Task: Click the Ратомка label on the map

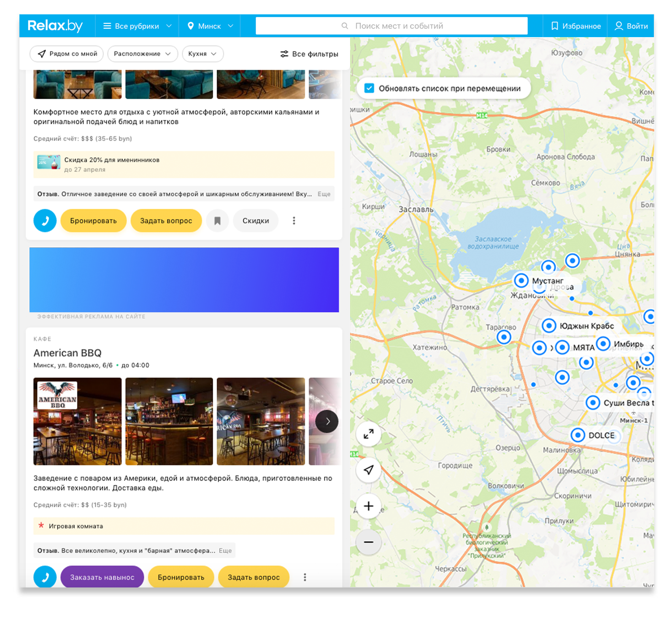Action: (465, 307)
